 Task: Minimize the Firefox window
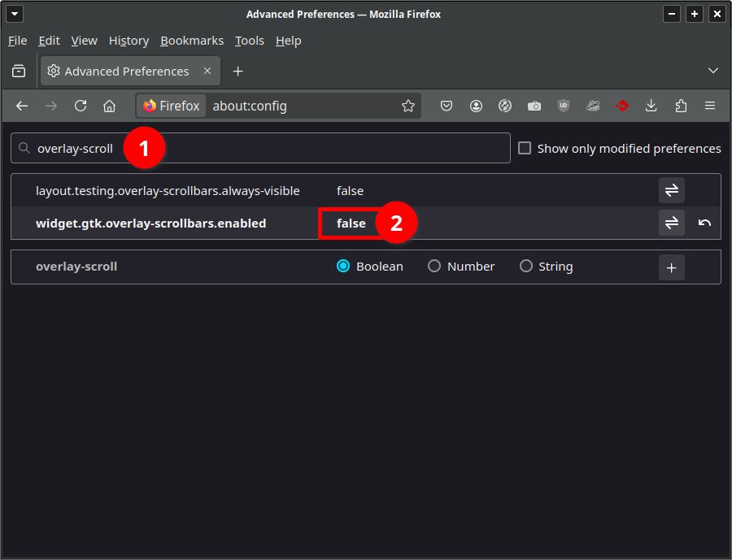(671, 14)
